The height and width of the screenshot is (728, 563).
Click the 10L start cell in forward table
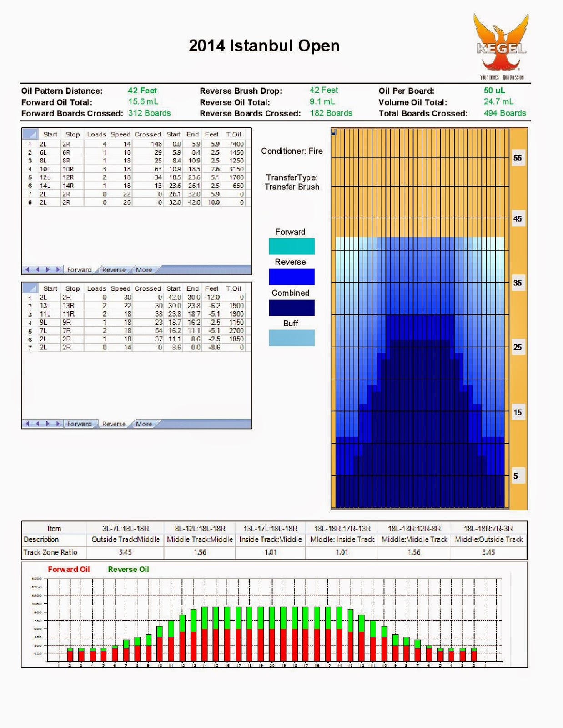tap(49, 169)
